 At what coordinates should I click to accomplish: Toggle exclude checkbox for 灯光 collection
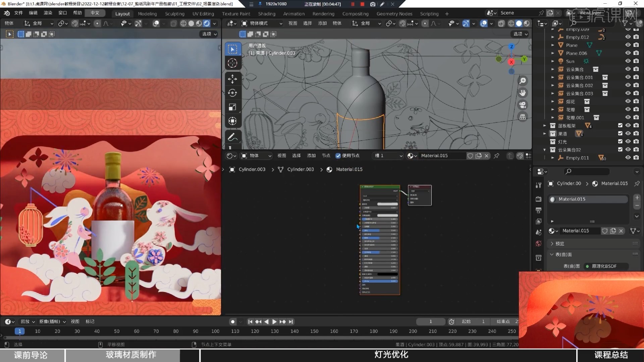pyautogui.click(x=620, y=141)
